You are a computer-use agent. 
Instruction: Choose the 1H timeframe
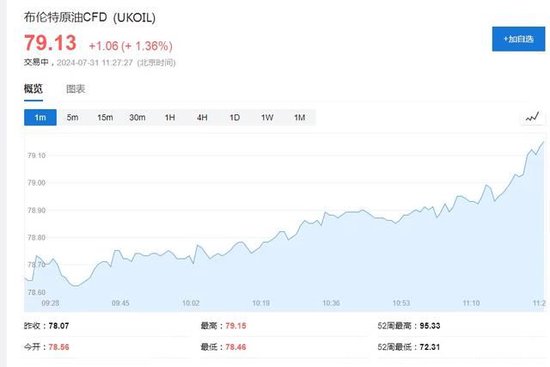[x=170, y=117]
